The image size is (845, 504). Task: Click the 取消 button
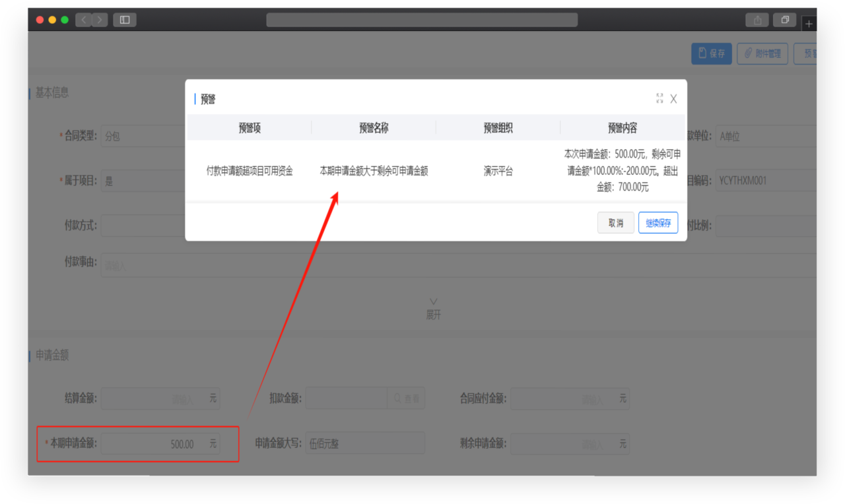616,223
